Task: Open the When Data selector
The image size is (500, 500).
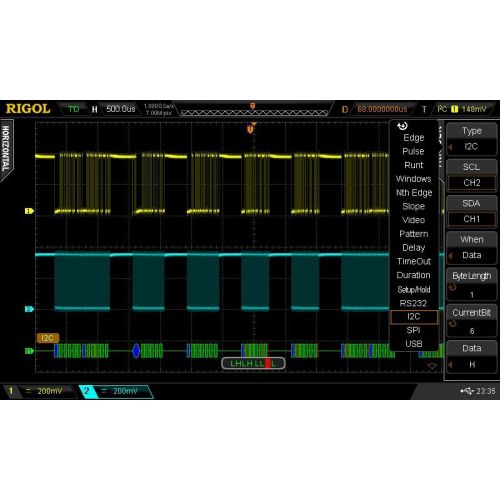Action: 471,248
